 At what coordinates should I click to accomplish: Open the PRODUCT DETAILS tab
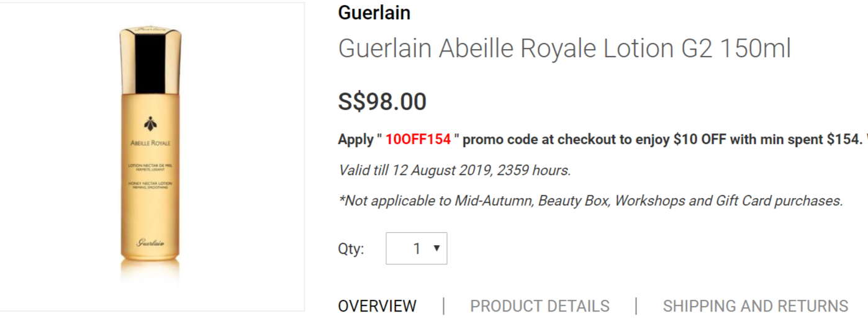[x=540, y=306]
